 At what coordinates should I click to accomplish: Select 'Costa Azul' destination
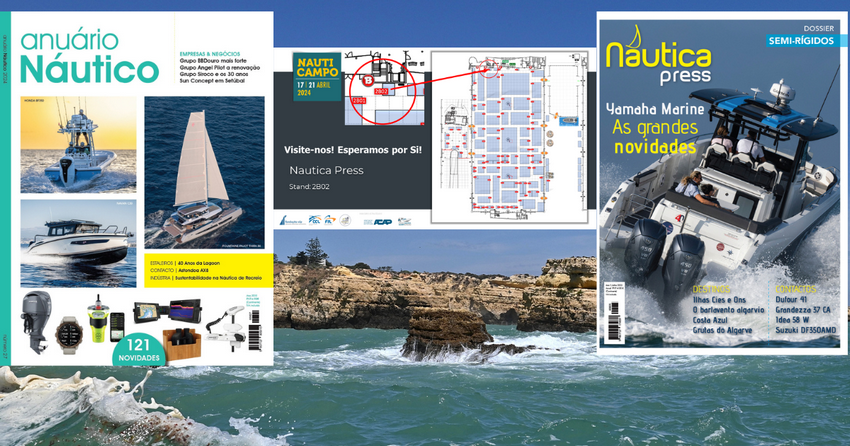(710, 320)
